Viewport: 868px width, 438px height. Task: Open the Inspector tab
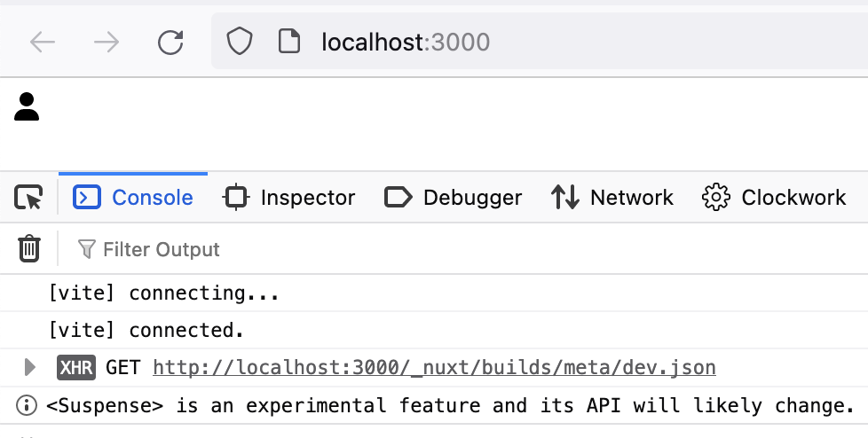coord(289,197)
